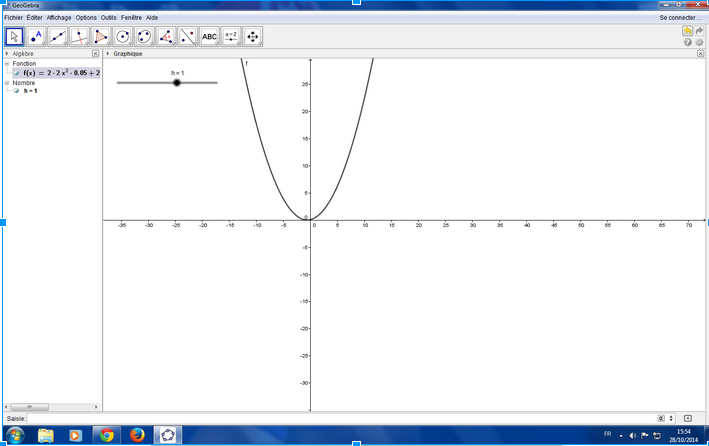This screenshot has width=709, height=446.
Task: Activate the Circle with center tool
Action: point(124,37)
